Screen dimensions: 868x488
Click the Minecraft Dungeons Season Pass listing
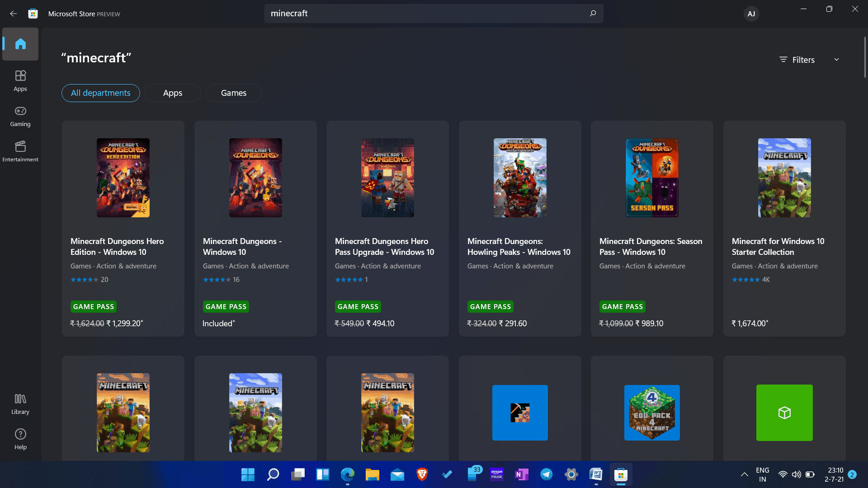point(651,229)
